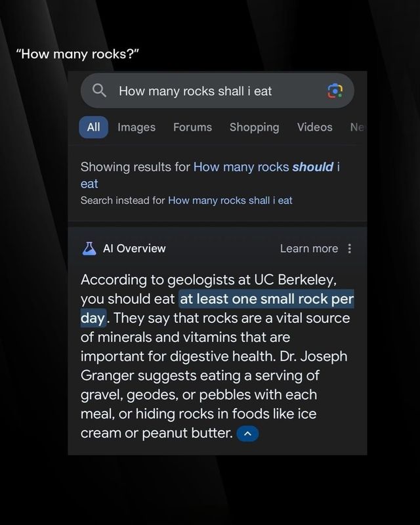
Task: Open the Forums tab
Action: click(192, 127)
